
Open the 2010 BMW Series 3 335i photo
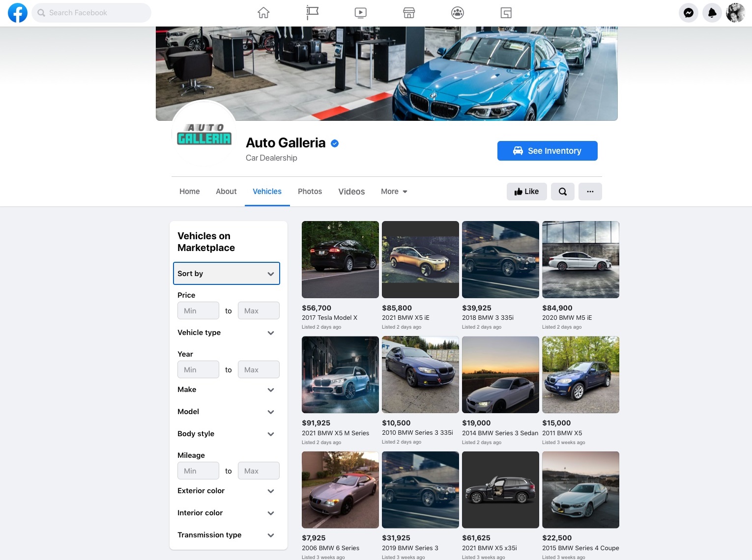420,375
